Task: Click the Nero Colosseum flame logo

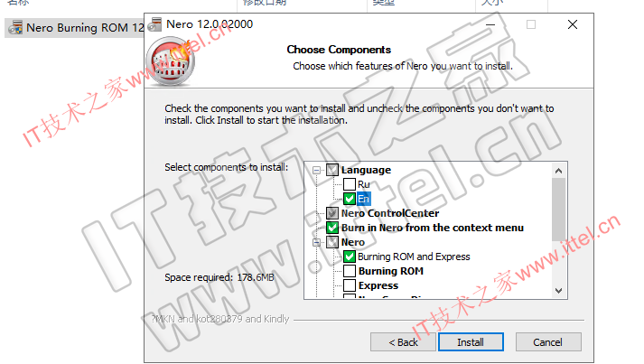Action: click(171, 61)
